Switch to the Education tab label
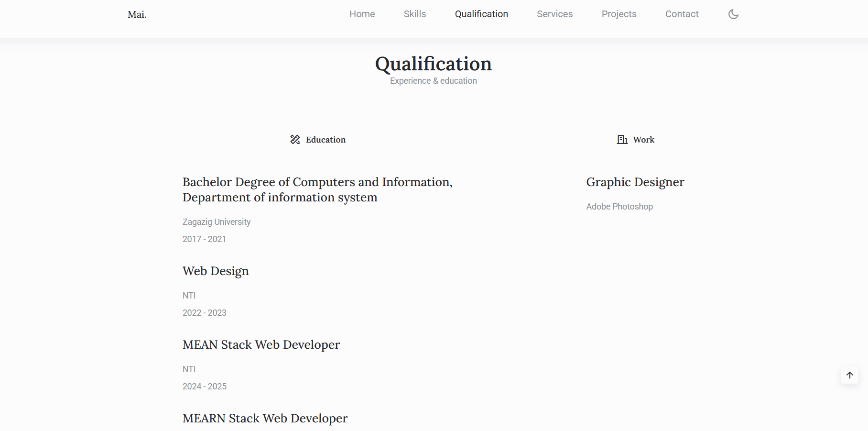This screenshot has height=431, width=868. (325, 140)
